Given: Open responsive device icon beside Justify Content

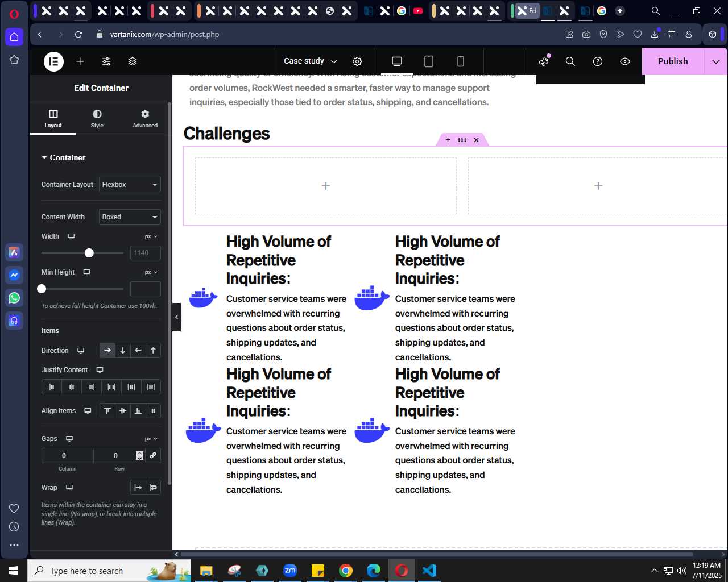Looking at the screenshot, I should pos(100,370).
